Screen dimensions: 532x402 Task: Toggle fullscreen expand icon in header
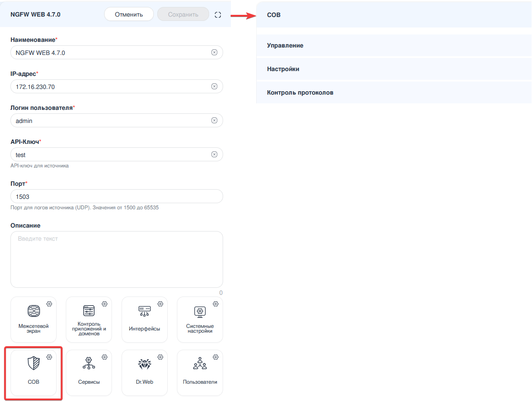[218, 15]
